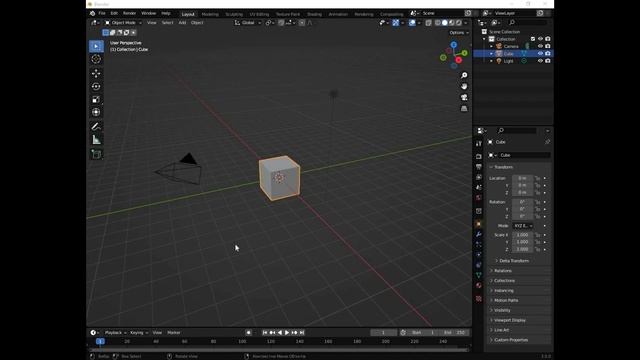Open the Object Mode dropdown
The width and height of the screenshot is (640, 360).
123,23
